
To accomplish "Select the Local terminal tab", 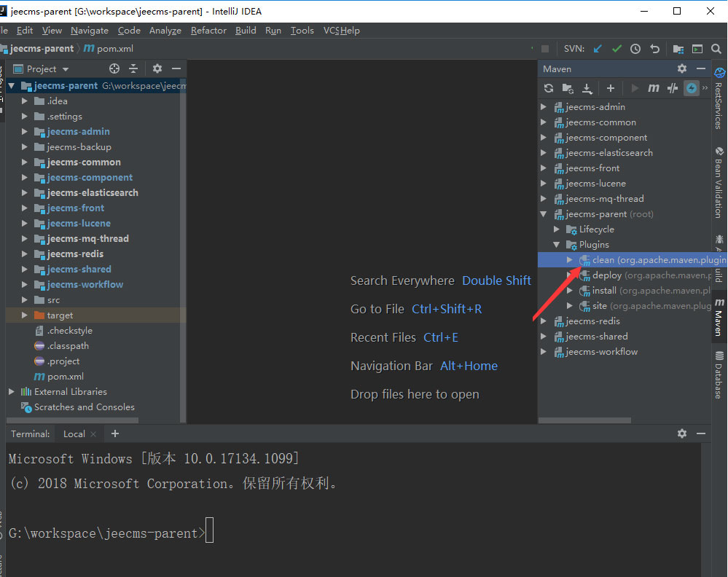I will [x=74, y=433].
